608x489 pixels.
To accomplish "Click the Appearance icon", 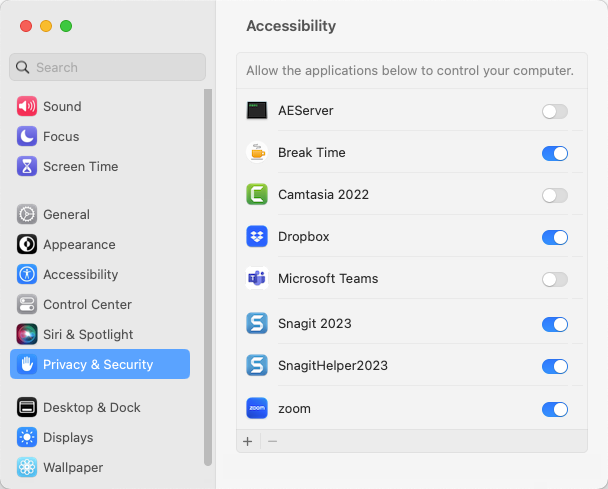I will [x=27, y=244].
